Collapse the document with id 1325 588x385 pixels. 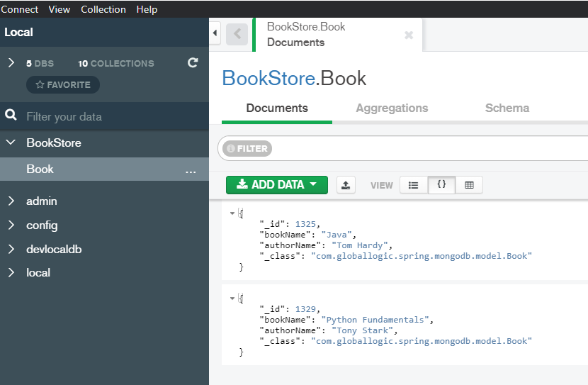coord(232,213)
